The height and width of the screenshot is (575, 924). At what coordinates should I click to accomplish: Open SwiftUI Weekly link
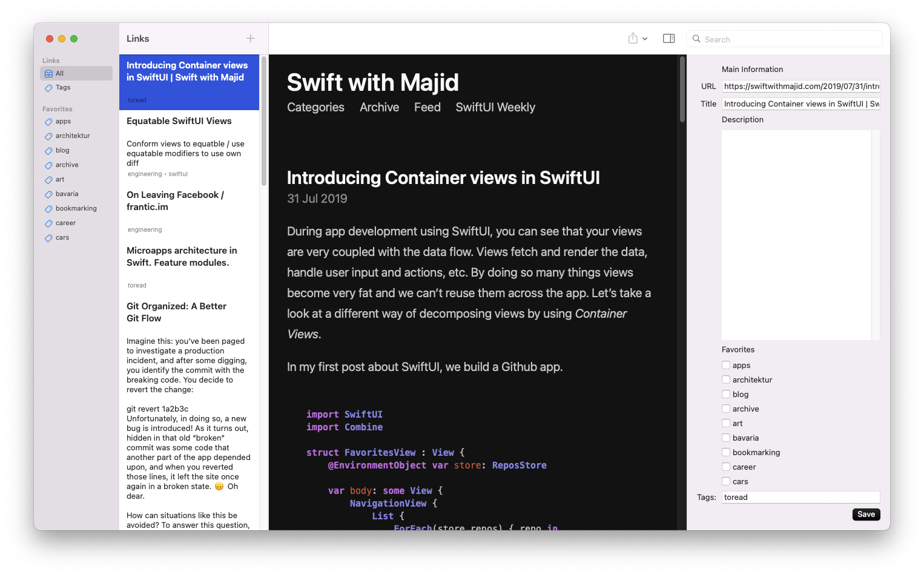point(495,107)
